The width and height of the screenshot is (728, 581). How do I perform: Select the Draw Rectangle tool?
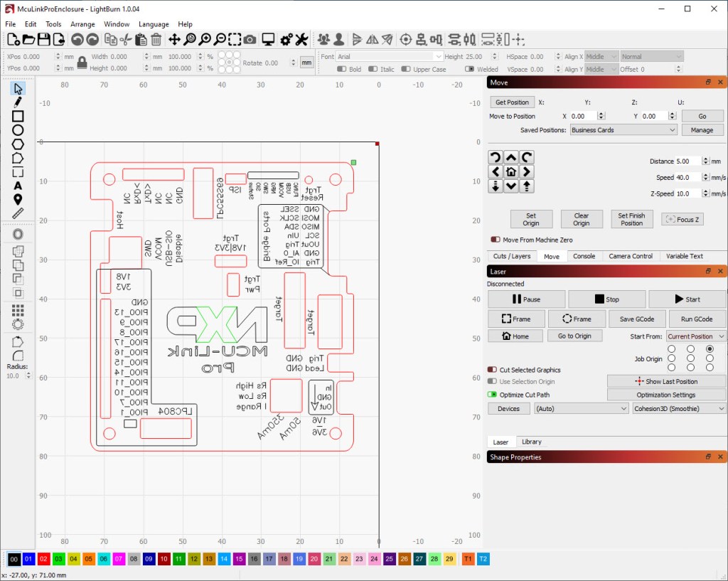[18, 116]
